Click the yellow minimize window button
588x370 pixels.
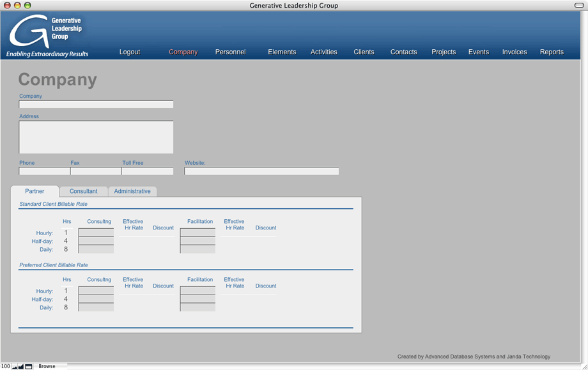[17, 5]
